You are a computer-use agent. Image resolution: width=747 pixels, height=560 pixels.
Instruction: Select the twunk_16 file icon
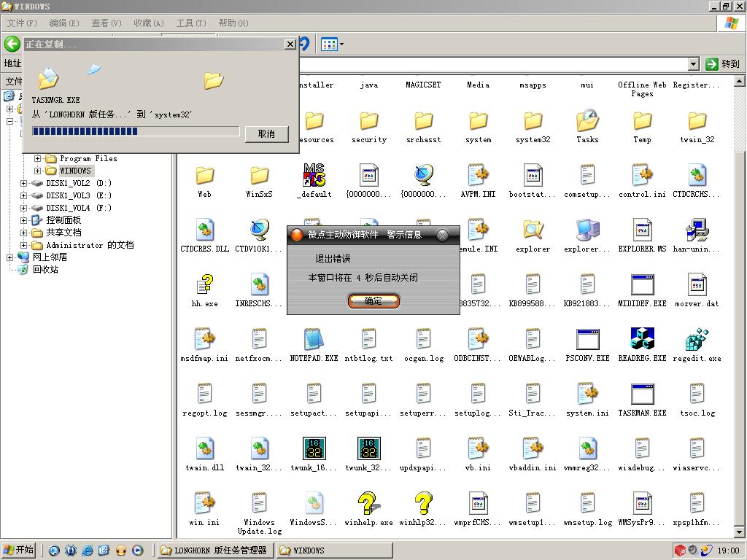[x=314, y=448]
